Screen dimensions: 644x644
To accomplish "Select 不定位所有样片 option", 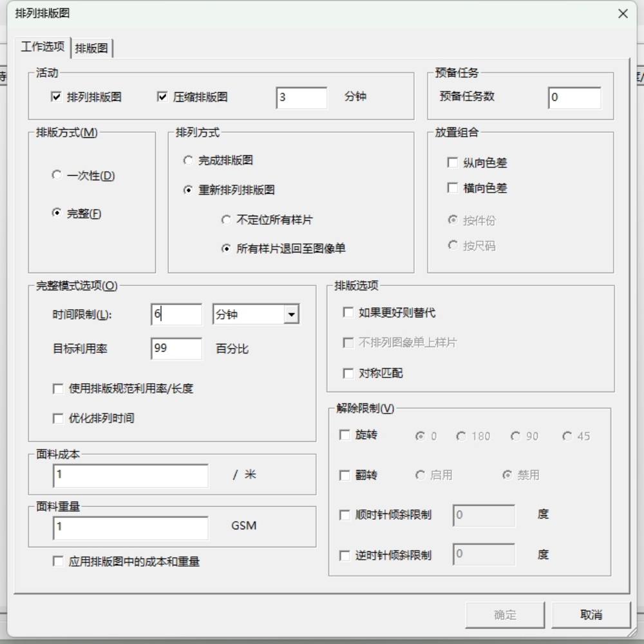I will click(226, 220).
